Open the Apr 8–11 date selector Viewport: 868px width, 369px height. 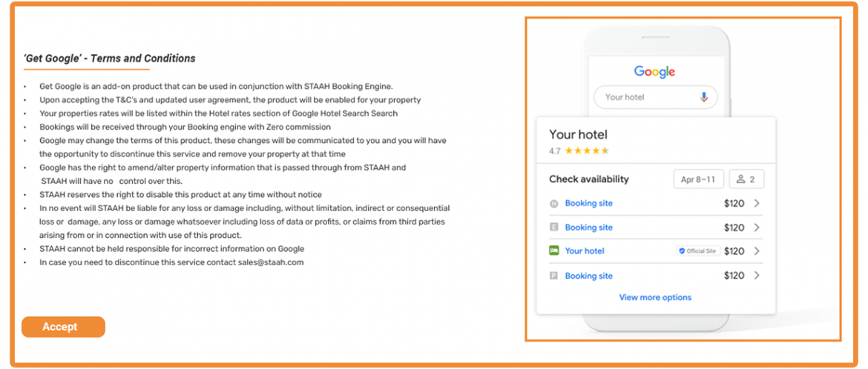pyautogui.click(x=697, y=179)
